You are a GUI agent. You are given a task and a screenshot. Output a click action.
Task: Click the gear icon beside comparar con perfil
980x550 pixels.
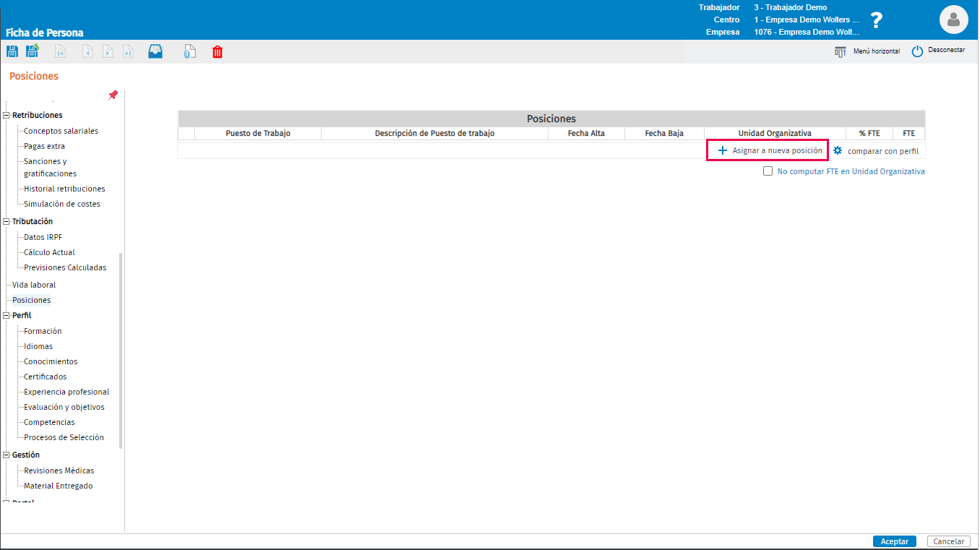(838, 150)
